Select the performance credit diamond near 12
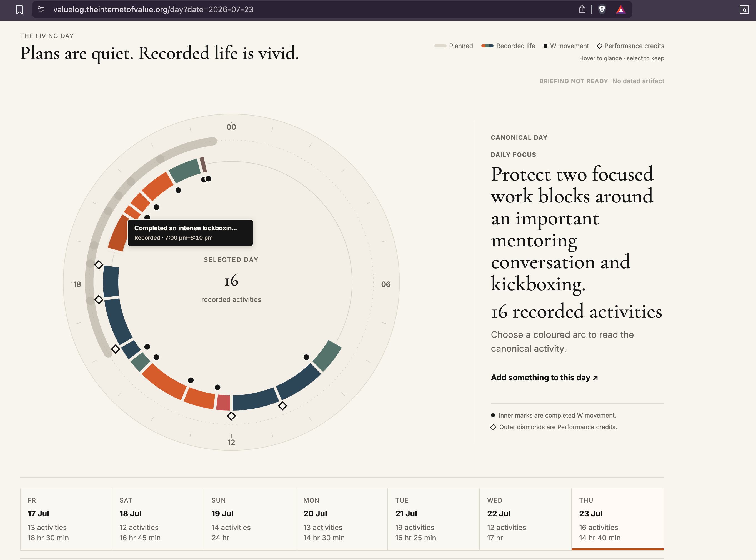 231,416
